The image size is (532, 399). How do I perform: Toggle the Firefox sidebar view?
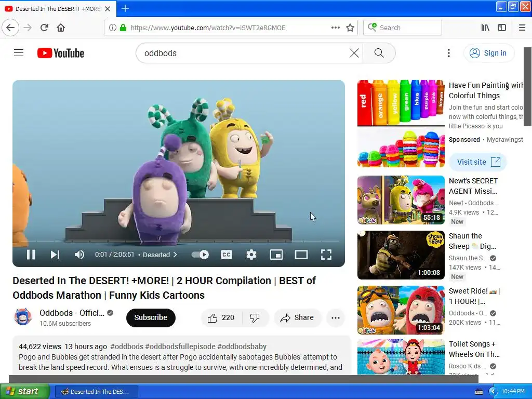502,28
